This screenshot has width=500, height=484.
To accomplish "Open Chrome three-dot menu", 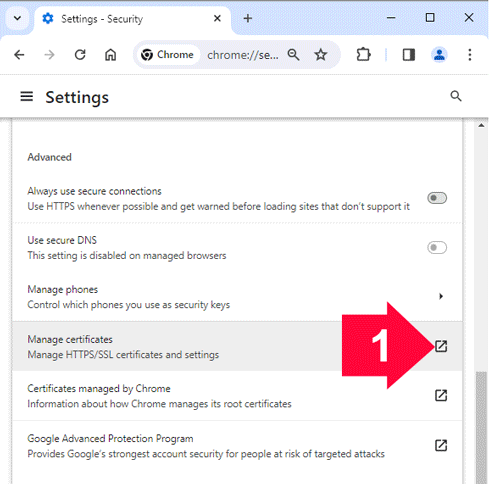I will pyautogui.click(x=470, y=54).
